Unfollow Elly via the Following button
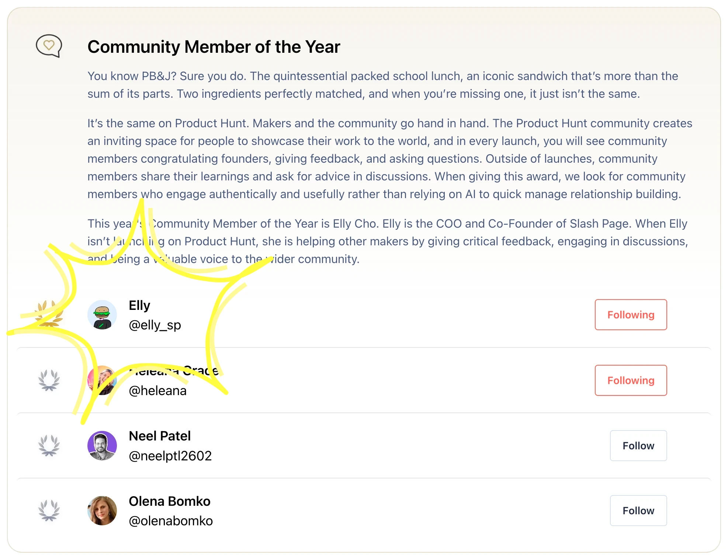Screen dimensions: 728x560 (x=631, y=315)
